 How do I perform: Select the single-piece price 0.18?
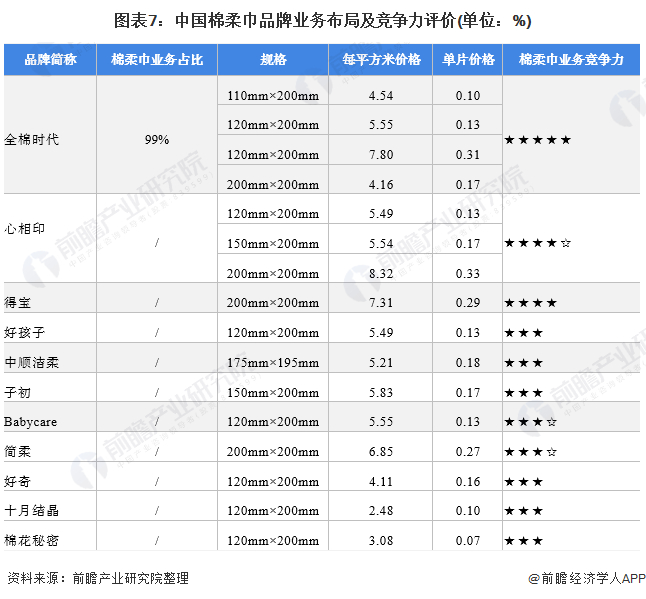pyautogui.click(x=468, y=363)
